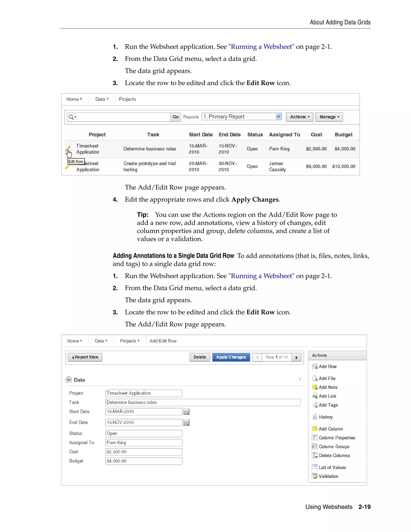
Task: Click the Project input field
Action: coord(144,393)
